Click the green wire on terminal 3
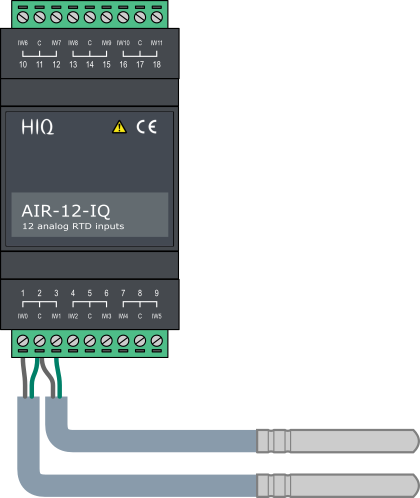 (x=58, y=378)
